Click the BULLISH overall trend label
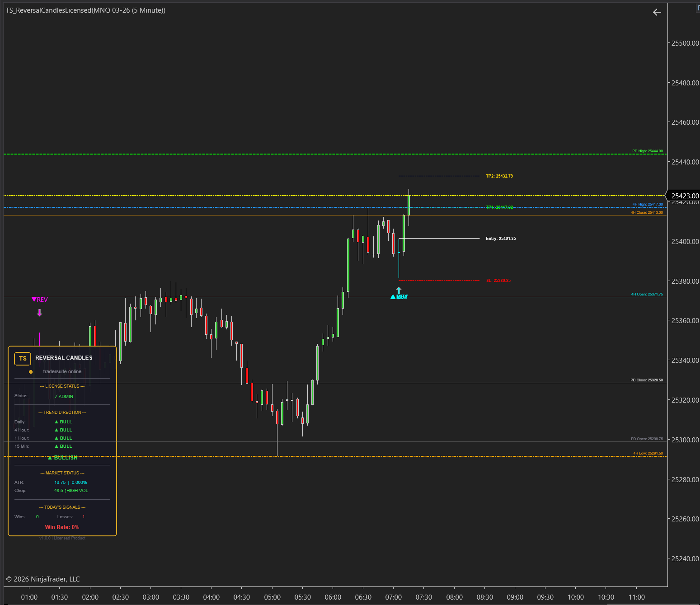This screenshot has height=605, width=700. coord(63,458)
